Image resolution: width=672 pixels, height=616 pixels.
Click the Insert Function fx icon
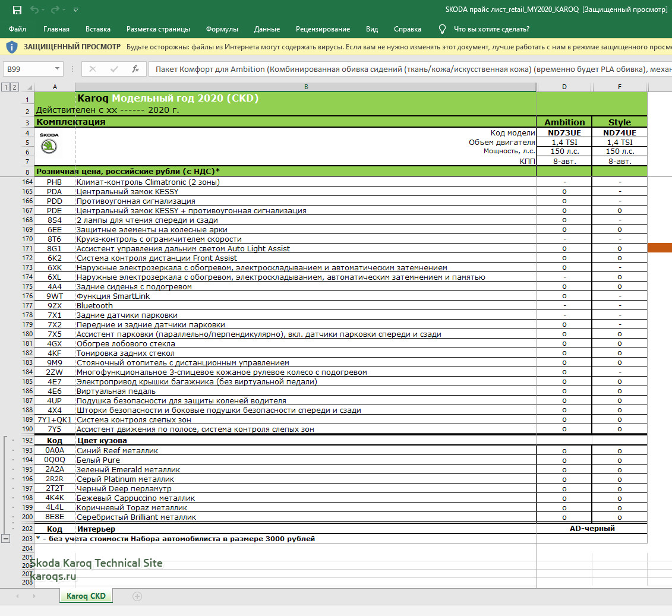[x=135, y=69]
